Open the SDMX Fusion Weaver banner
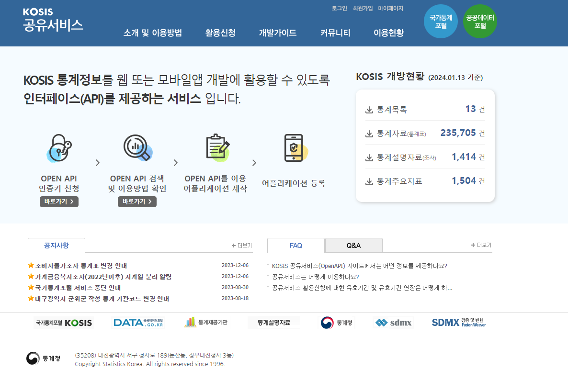568x392 pixels. (459, 323)
